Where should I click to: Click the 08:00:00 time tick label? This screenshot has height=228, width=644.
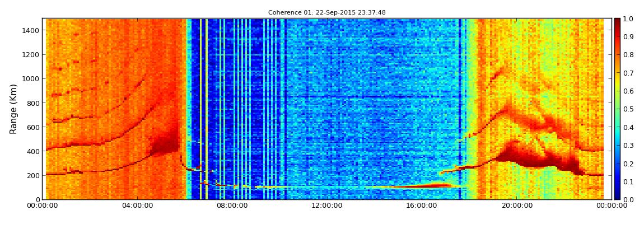coord(231,206)
